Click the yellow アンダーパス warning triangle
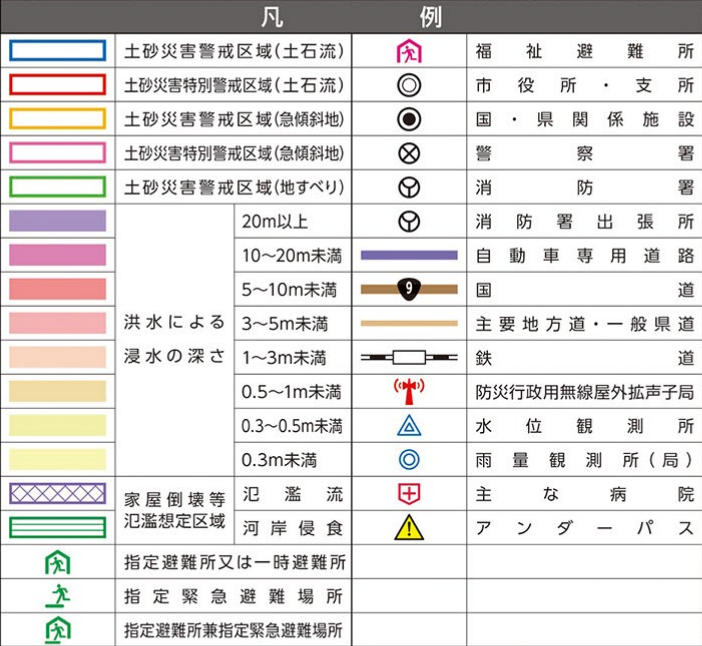Image resolution: width=702 pixels, height=646 pixels. click(x=408, y=527)
